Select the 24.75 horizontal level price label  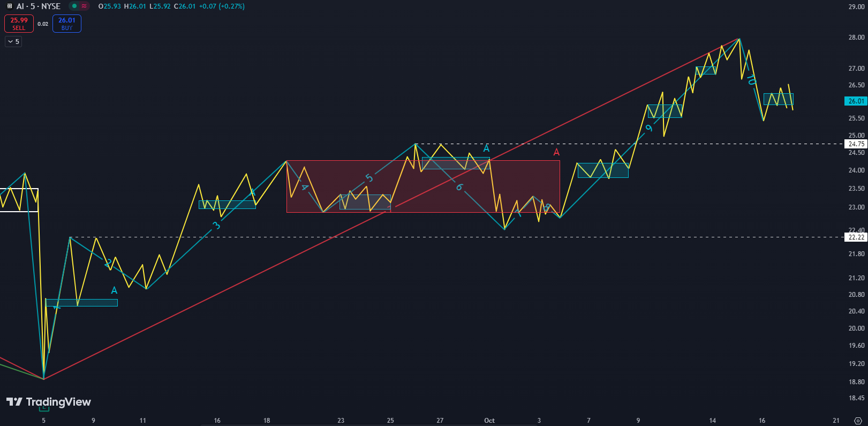click(x=856, y=144)
